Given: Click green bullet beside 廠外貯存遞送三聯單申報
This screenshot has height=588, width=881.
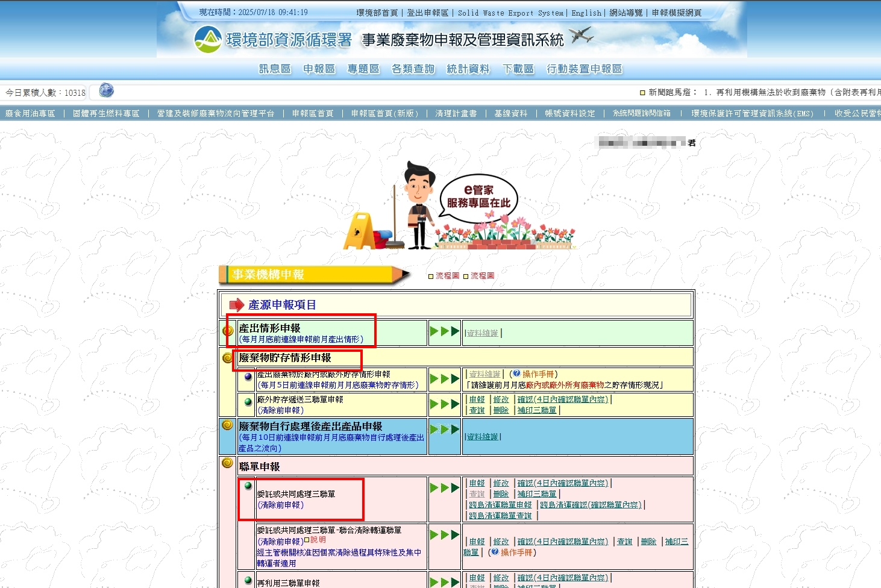Looking at the screenshot, I should point(248,402).
